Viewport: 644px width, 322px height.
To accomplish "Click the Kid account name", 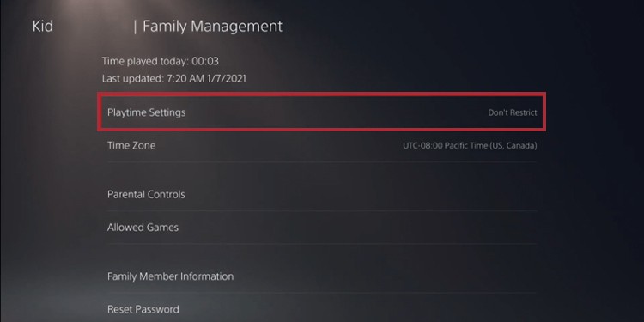I will 42,27.
